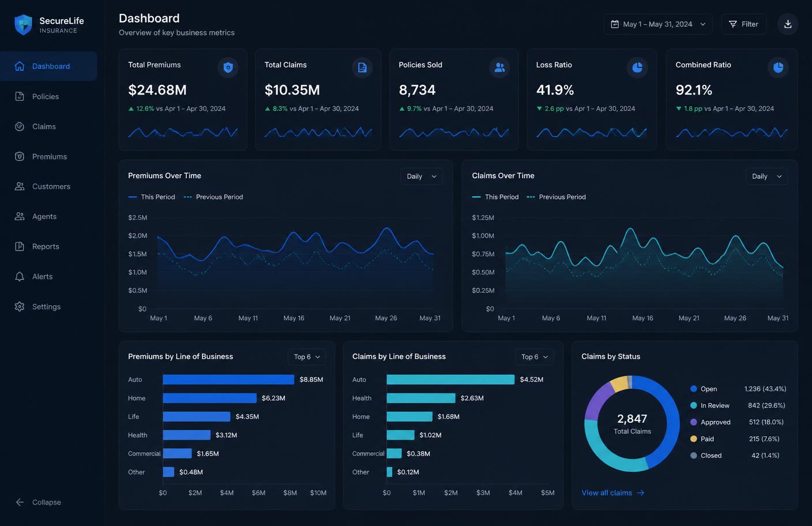Viewport: 812px width, 526px height.
Task: Click the bell icon next to Alerts
Action: 20,277
